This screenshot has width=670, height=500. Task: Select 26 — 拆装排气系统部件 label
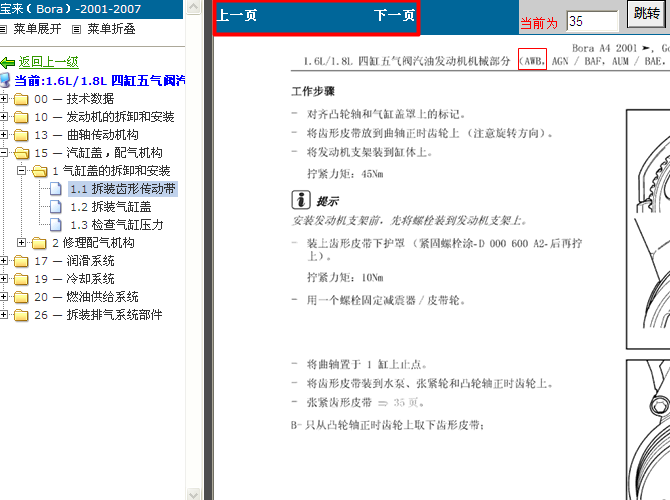pos(98,315)
